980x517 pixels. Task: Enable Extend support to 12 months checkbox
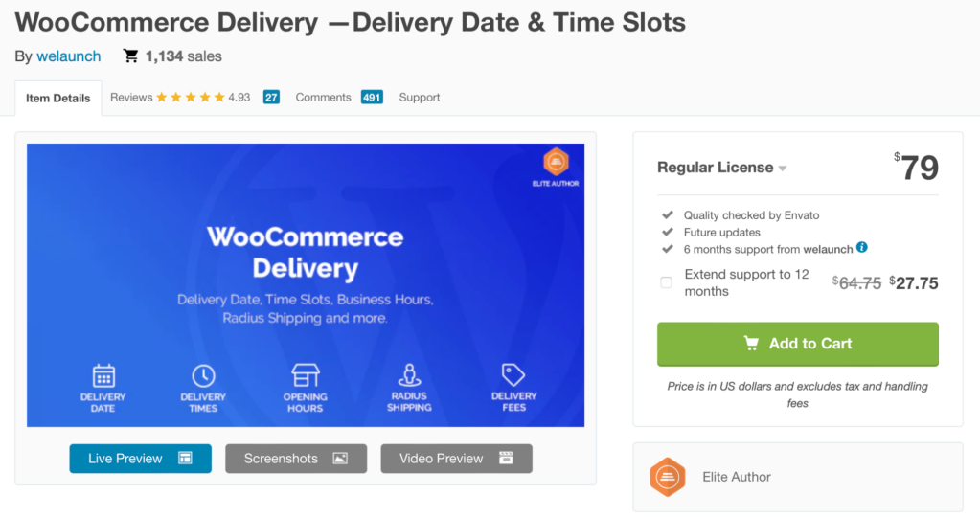click(666, 282)
